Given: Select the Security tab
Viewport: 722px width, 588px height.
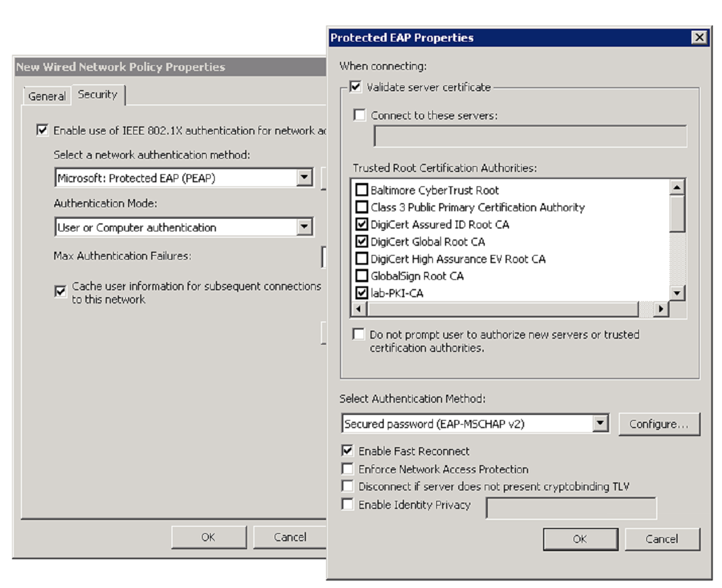Looking at the screenshot, I should pyautogui.click(x=98, y=95).
